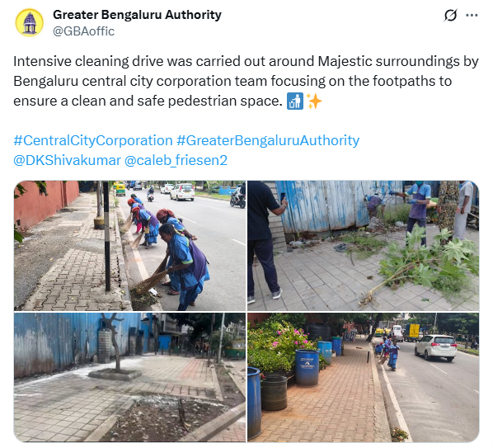Open the @caleb_friesen2 mention
The height and width of the screenshot is (448, 493).
pyautogui.click(x=176, y=160)
